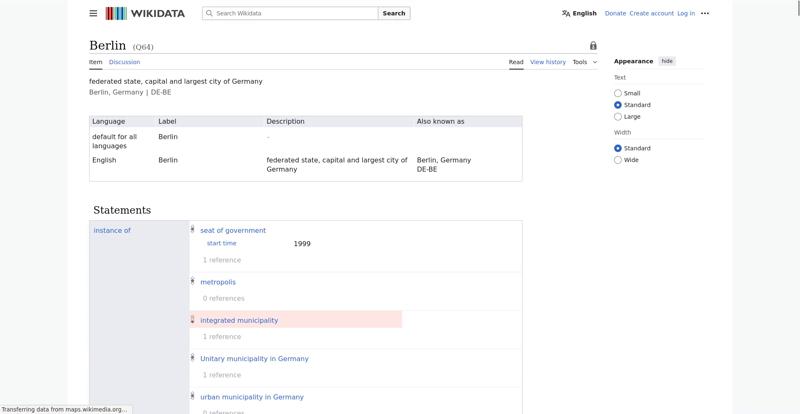The width and height of the screenshot is (800, 414).
Task: Click rank icon beside seat of government
Action: tap(193, 230)
